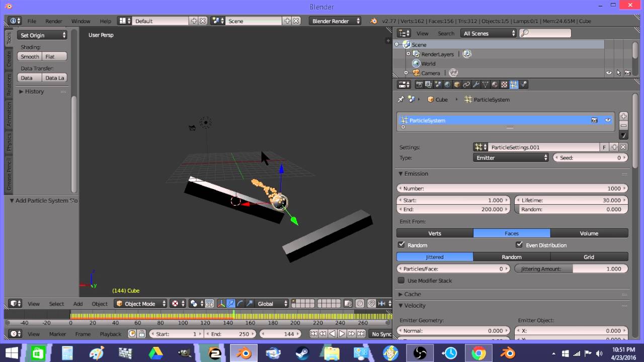Open the Blender Render engine dropdown
The image size is (644, 362).
[336, 21]
